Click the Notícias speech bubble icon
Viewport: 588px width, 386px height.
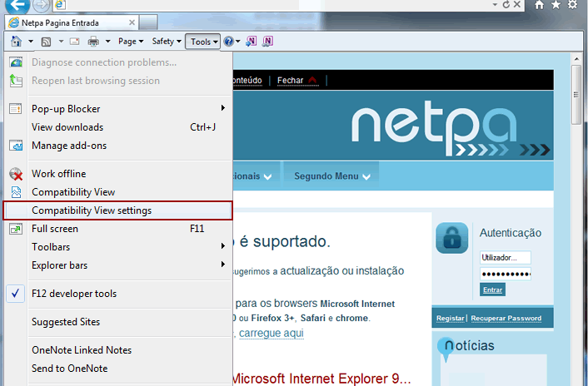coord(446,349)
